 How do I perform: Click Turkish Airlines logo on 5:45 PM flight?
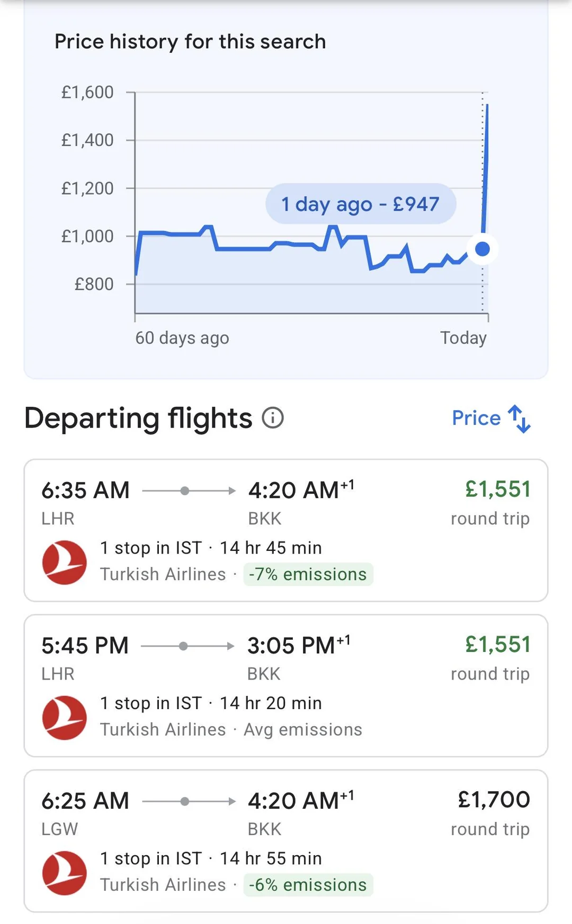[x=65, y=718]
